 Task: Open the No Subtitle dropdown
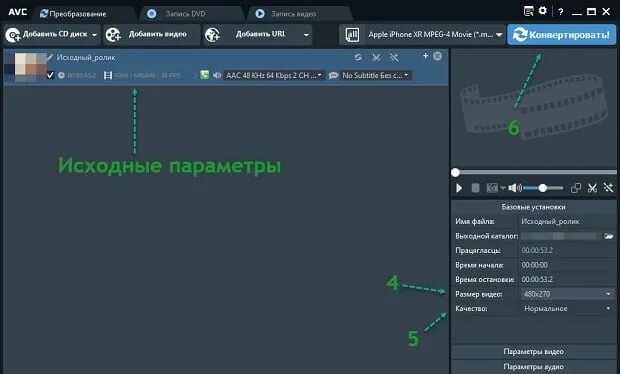tap(375, 75)
